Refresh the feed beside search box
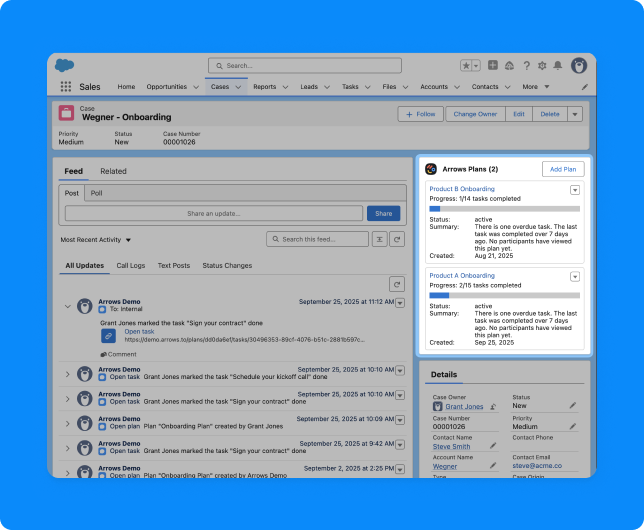Image resolution: width=644 pixels, height=530 pixels. [x=397, y=239]
